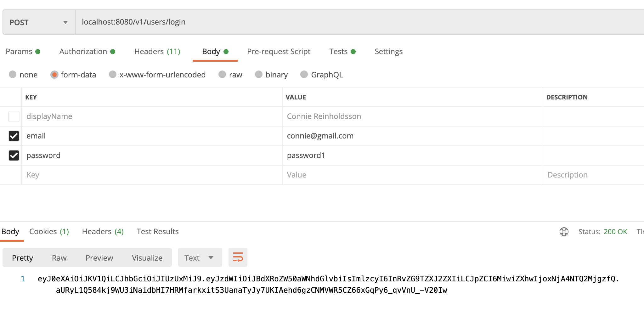Click the request URL field
The width and height of the screenshot is (644, 316).
point(220,22)
